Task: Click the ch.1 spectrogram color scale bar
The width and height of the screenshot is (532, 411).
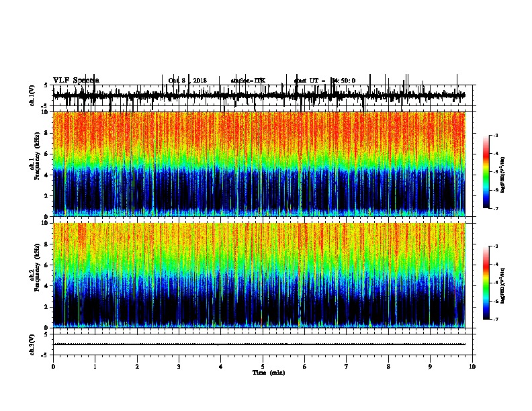Action: pyautogui.click(x=486, y=172)
